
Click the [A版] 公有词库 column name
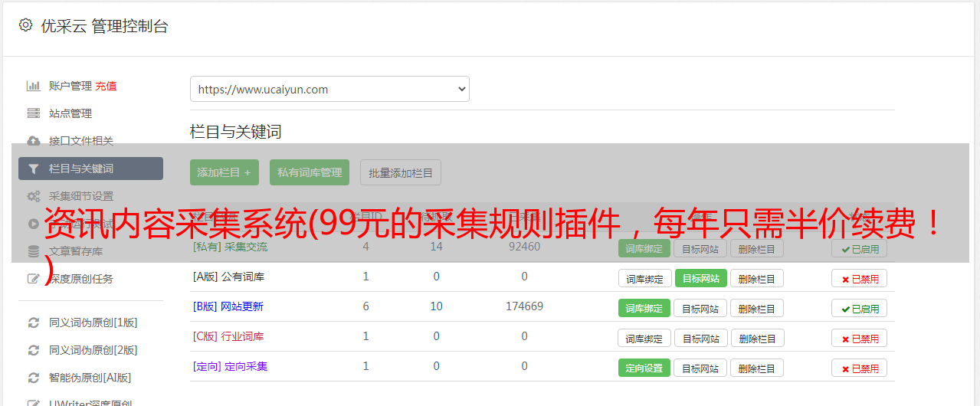pyautogui.click(x=228, y=277)
